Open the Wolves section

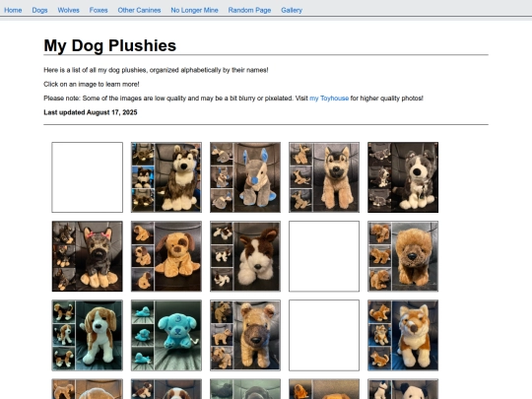coord(69,10)
